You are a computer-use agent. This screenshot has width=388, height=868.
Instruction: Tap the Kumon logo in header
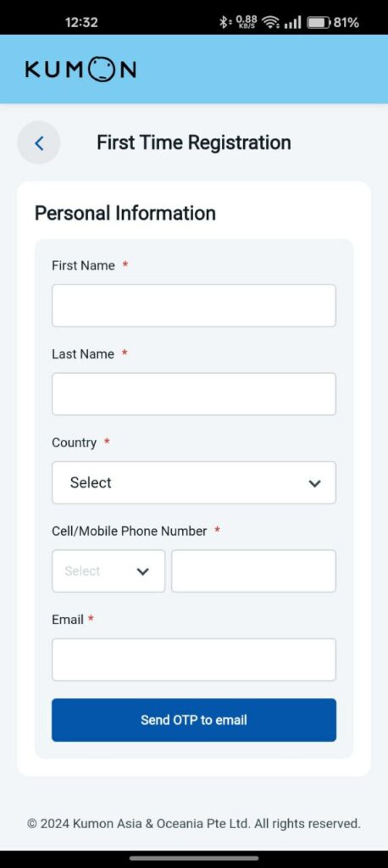(80, 70)
